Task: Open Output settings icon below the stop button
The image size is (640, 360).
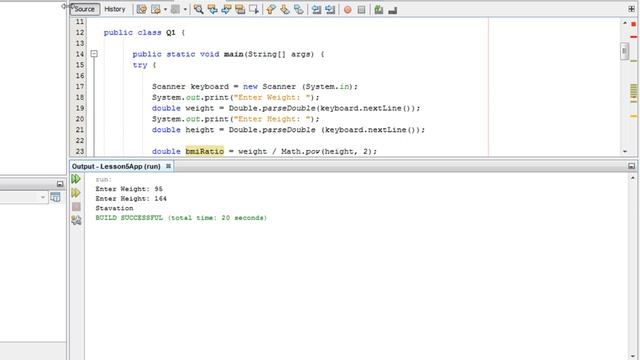Action: (76, 220)
